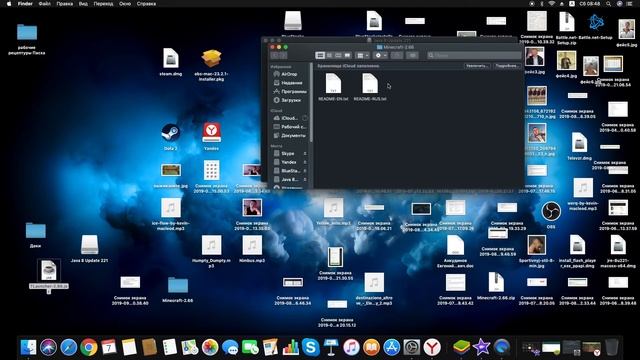Select Java 8 Update 221 disk icon
This screenshot has width=640, height=360.
click(x=89, y=248)
